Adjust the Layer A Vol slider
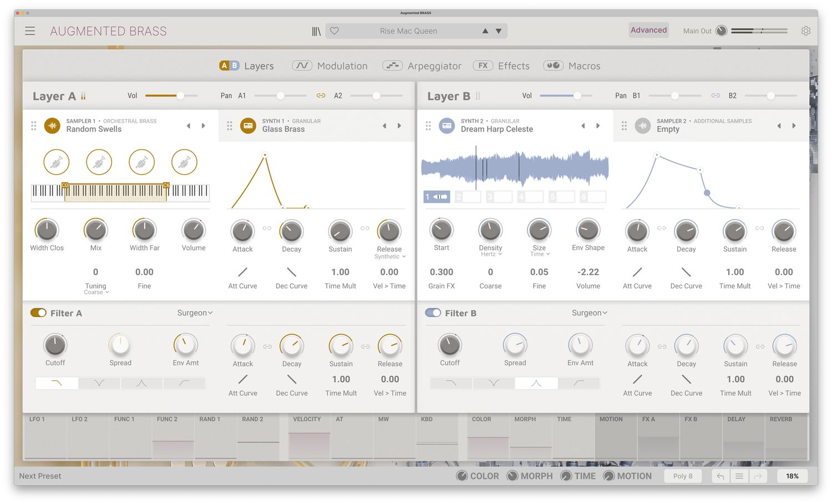 [x=171, y=95]
